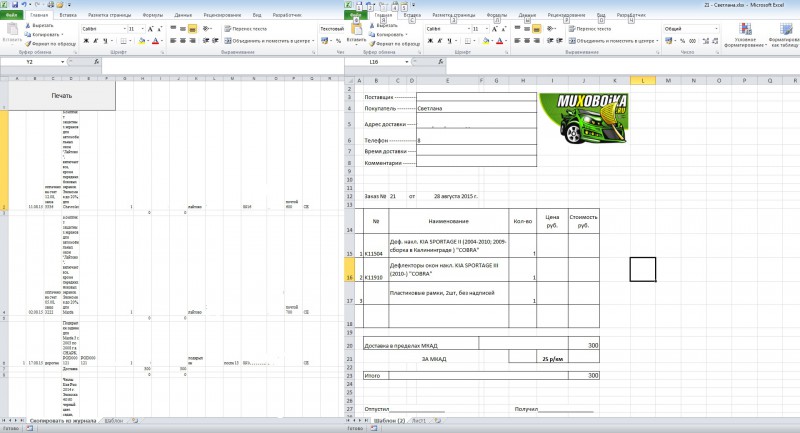This screenshot has width=800, height=433.
Task: Increase decimal places in right window
Action: 706,41
